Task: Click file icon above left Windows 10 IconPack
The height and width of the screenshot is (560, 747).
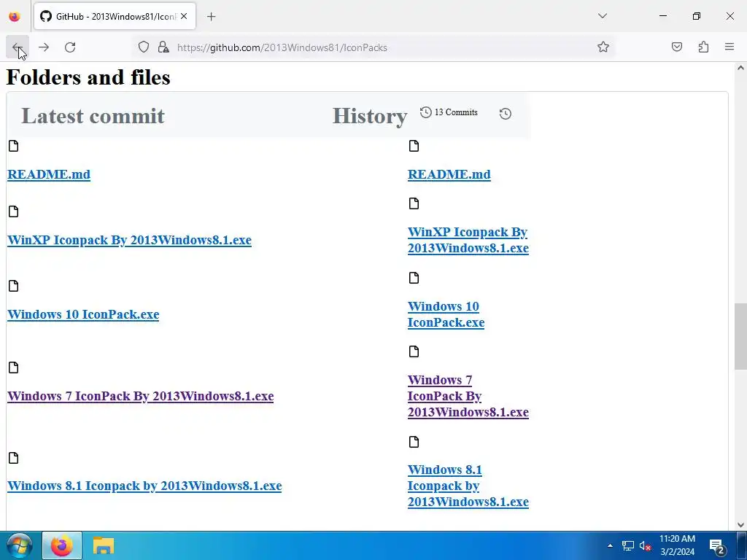Action: pyautogui.click(x=13, y=286)
